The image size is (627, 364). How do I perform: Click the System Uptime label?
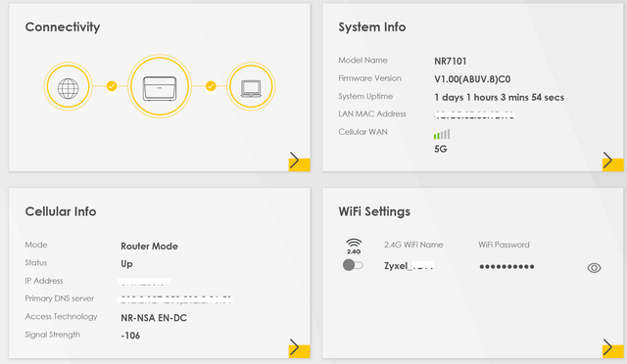click(x=365, y=96)
